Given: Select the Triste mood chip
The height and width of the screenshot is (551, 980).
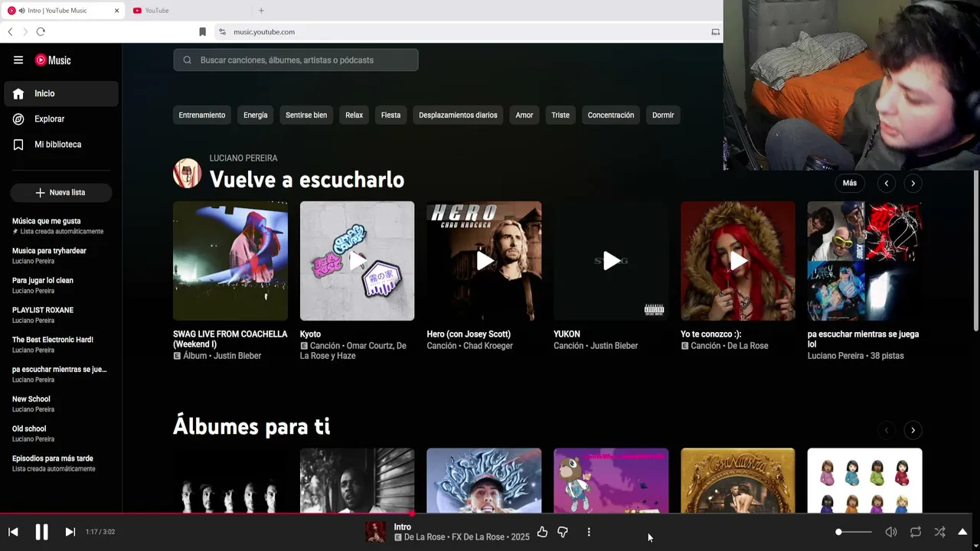Looking at the screenshot, I should (560, 115).
